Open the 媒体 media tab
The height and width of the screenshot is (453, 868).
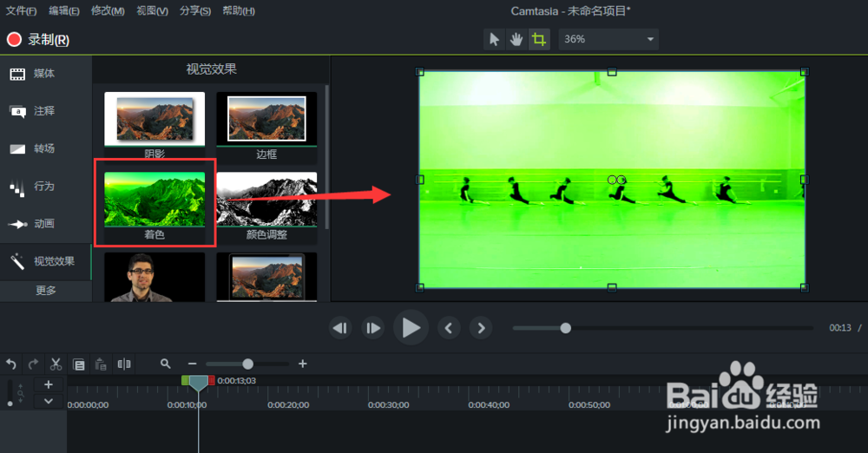coord(45,74)
